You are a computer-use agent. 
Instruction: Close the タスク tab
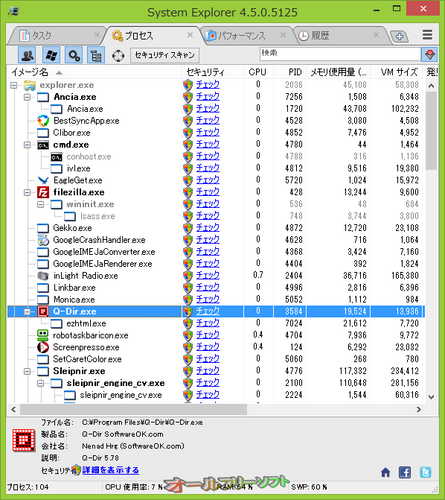97,34
